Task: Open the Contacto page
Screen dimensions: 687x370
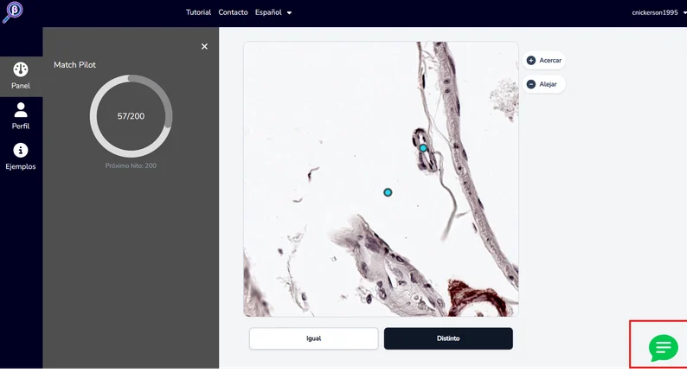Action: (x=233, y=12)
